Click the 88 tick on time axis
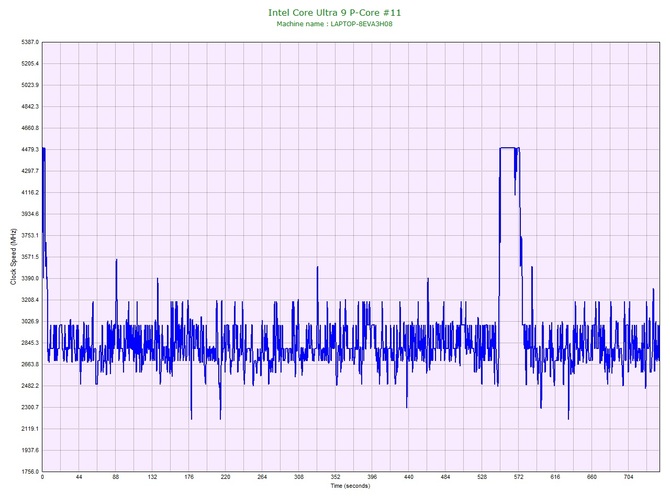Image resolution: width=670 pixels, height=503 pixels. [x=116, y=477]
